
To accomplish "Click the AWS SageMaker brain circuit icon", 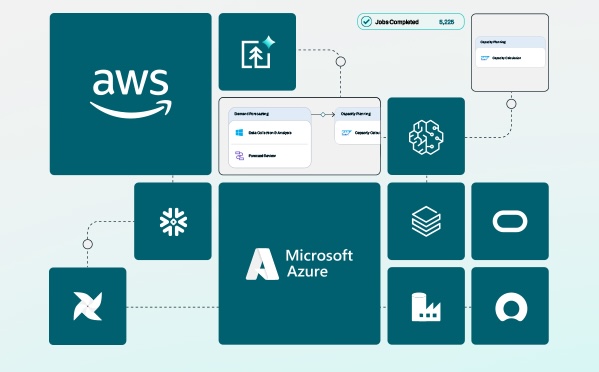I will click(426, 136).
